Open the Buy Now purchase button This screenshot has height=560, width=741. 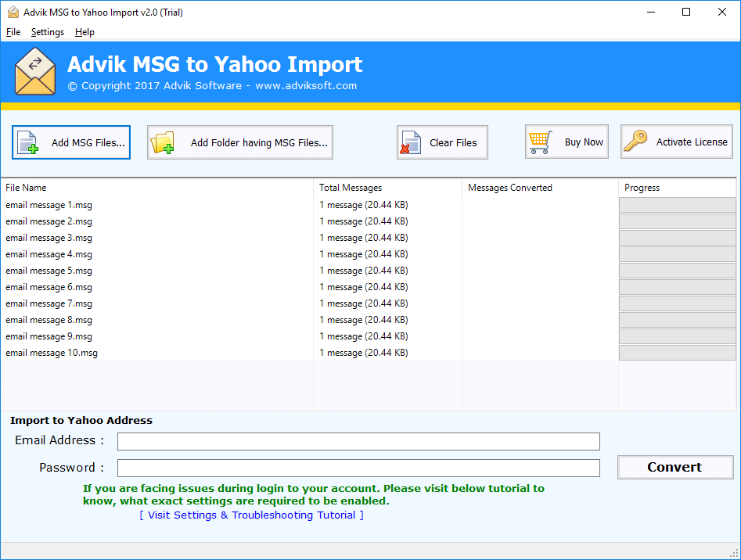(567, 142)
